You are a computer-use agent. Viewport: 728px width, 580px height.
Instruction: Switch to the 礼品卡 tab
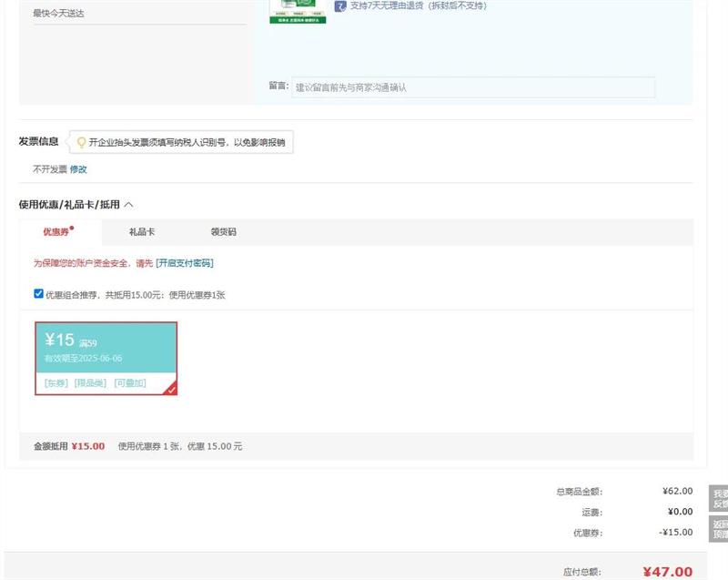pos(142,232)
